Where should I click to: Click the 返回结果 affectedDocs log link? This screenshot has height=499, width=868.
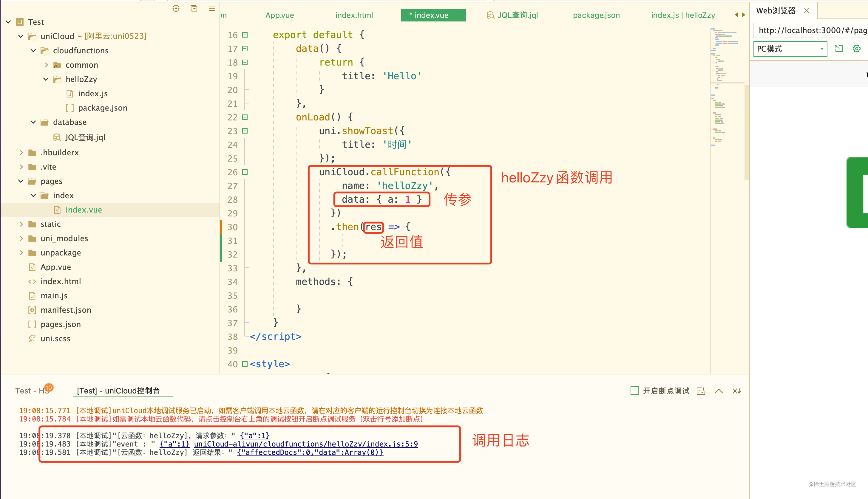[x=310, y=452]
